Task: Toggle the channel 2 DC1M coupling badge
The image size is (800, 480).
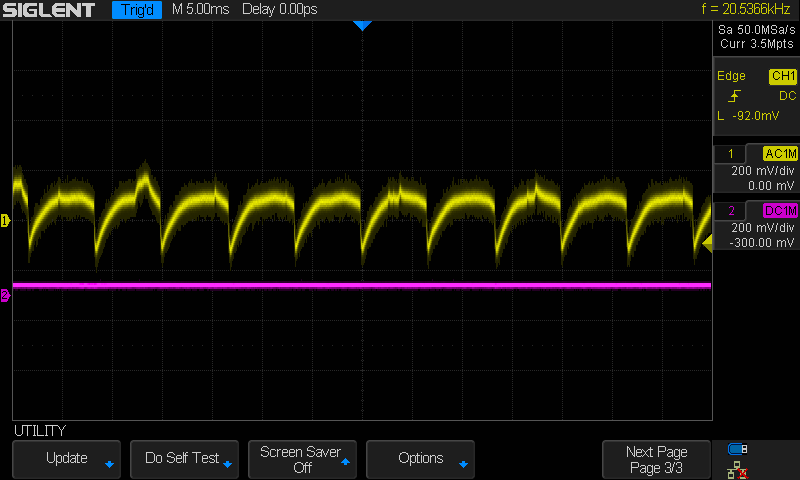Action: tap(779, 210)
